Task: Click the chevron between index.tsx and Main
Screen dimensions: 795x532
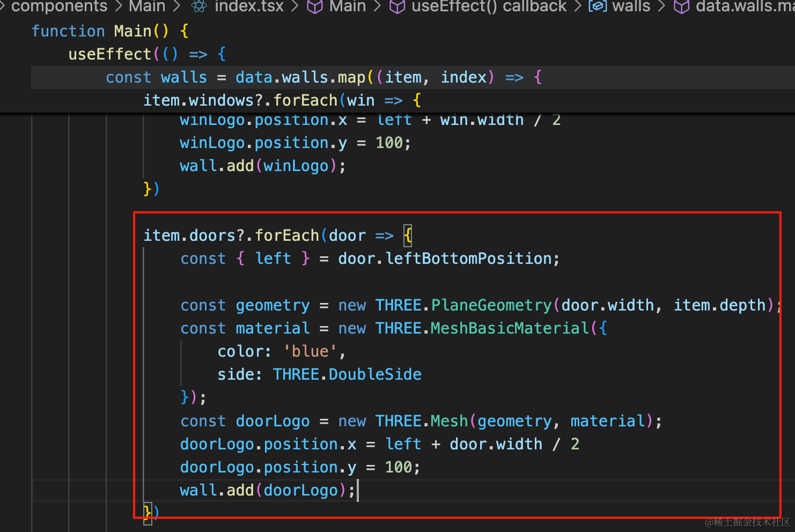Action: [x=295, y=6]
